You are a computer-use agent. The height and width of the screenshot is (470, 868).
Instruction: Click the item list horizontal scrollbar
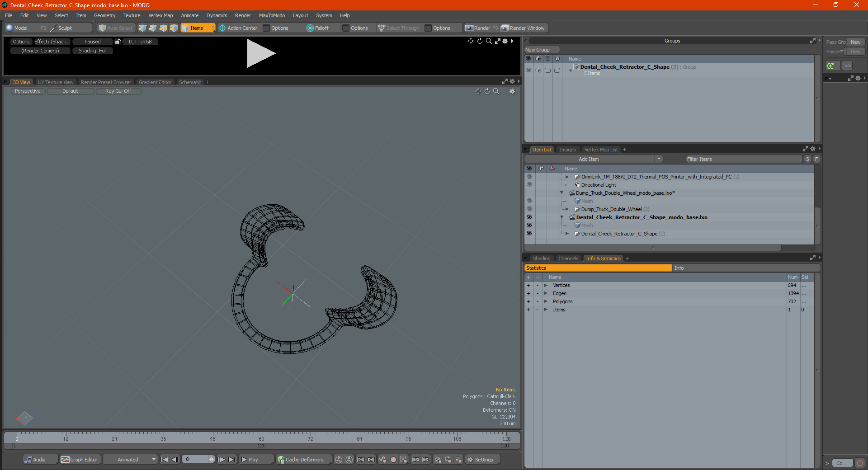click(x=653, y=248)
